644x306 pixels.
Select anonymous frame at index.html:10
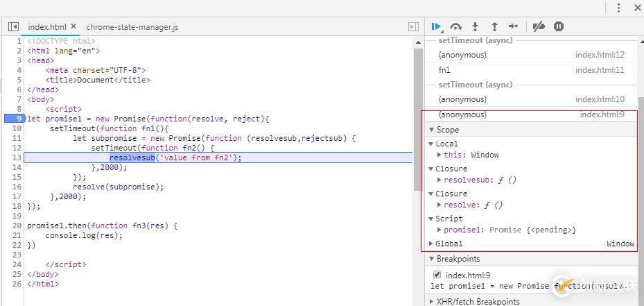[x=532, y=99]
